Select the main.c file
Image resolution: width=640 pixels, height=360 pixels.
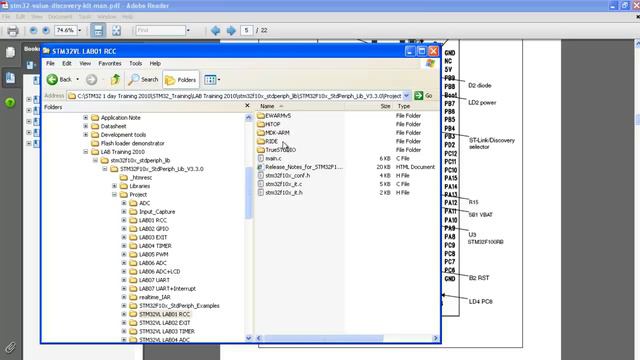pos(269,159)
